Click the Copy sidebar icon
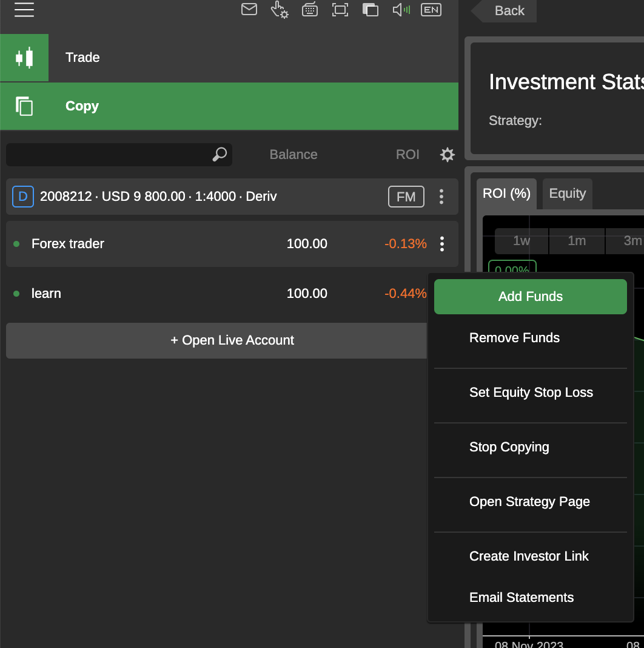 click(24, 106)
